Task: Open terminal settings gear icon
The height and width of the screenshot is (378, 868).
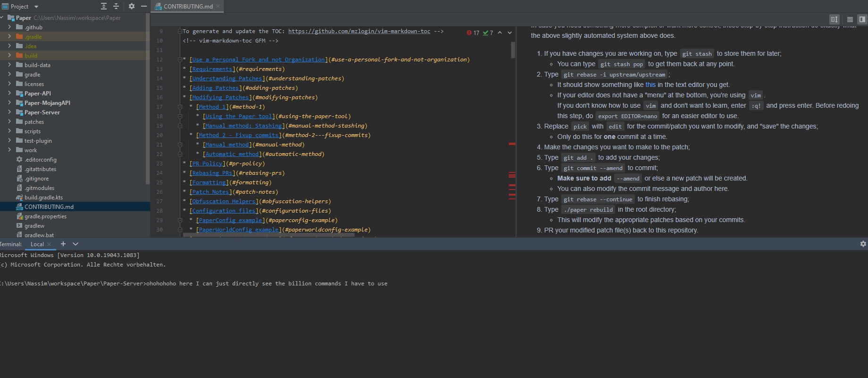Action: tap(863, 244)
